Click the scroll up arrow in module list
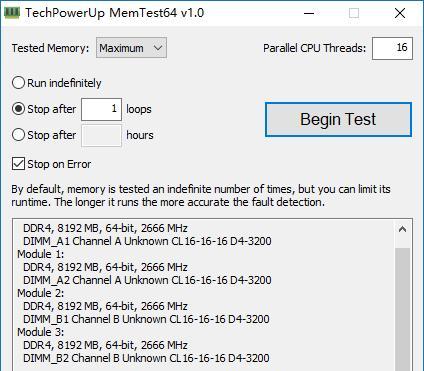Screen dimensions: 424x371 [402, 229]
